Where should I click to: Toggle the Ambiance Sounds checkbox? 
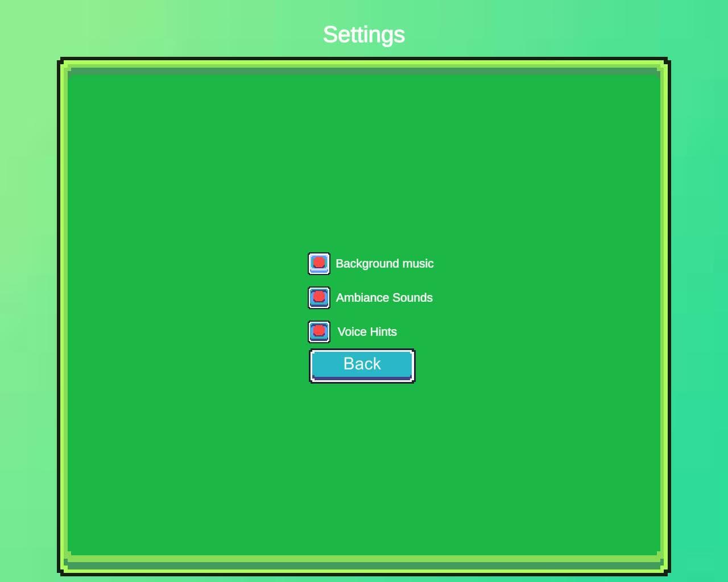point(319,298)
